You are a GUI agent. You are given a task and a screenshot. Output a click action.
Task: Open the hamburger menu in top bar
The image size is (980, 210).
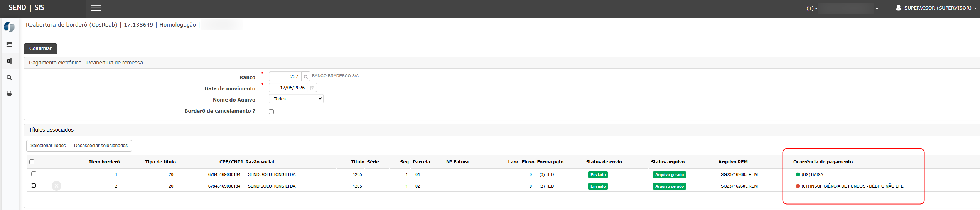tap(96, 8)
